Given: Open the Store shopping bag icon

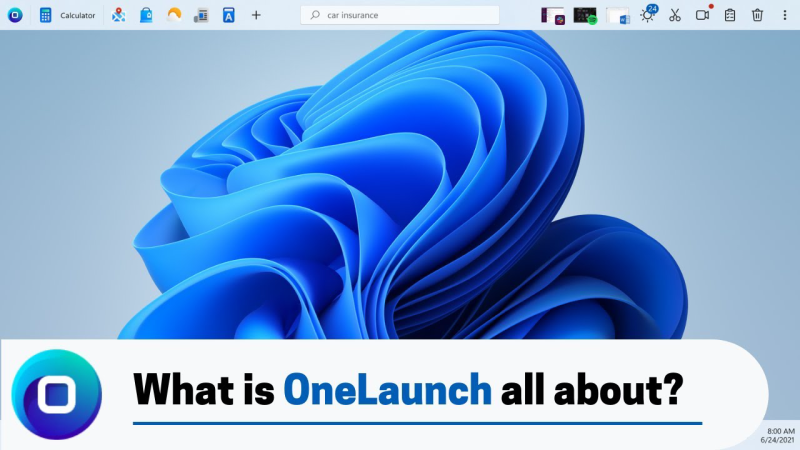Looking at the screenshot, I should click(146, 15).
